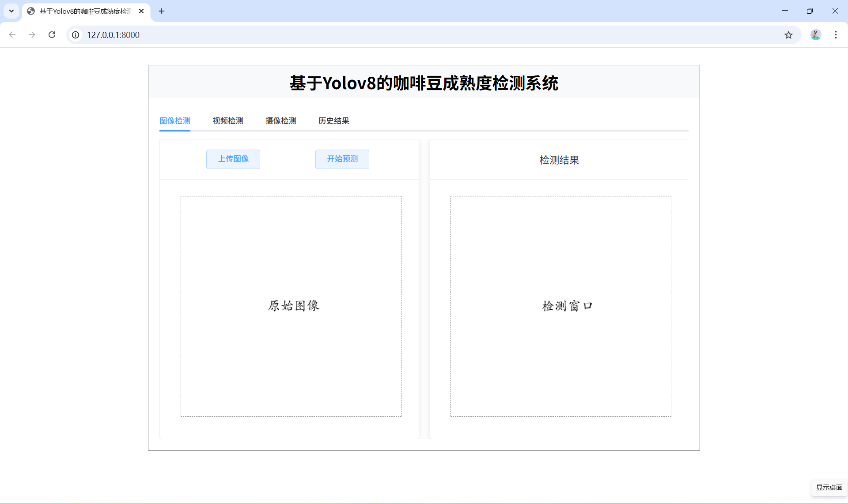
Task: Click the 开始预测 button
Action: (x=342, y=159)
